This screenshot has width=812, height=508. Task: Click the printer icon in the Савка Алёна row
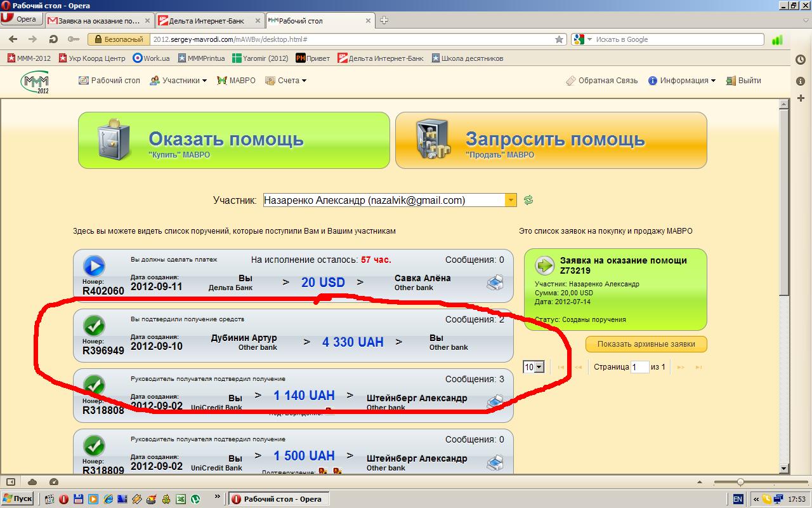point(495,282)
